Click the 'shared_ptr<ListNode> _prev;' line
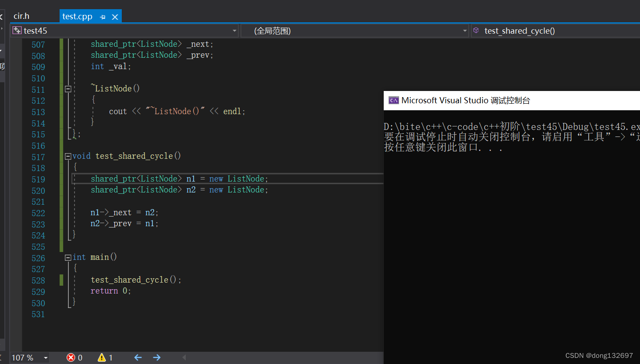This screenshot has height=364, width=640. pos(152,55)
